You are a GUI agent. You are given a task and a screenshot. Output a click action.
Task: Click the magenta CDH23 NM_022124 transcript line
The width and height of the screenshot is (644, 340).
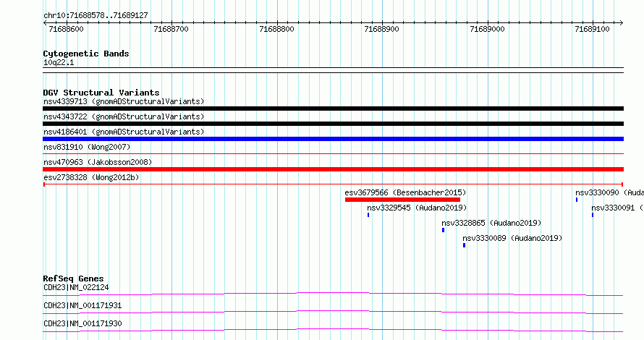tap(333, 294)
